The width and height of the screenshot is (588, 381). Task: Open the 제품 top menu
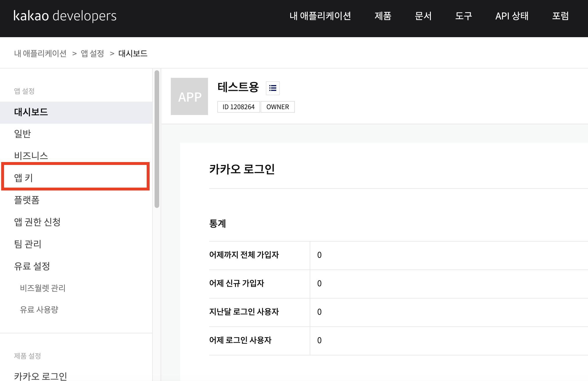click(383, 16)
